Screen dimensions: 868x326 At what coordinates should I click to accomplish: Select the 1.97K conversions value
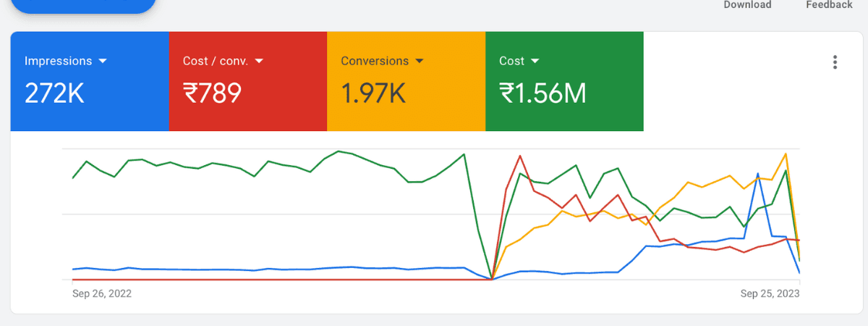coord(373,93)
